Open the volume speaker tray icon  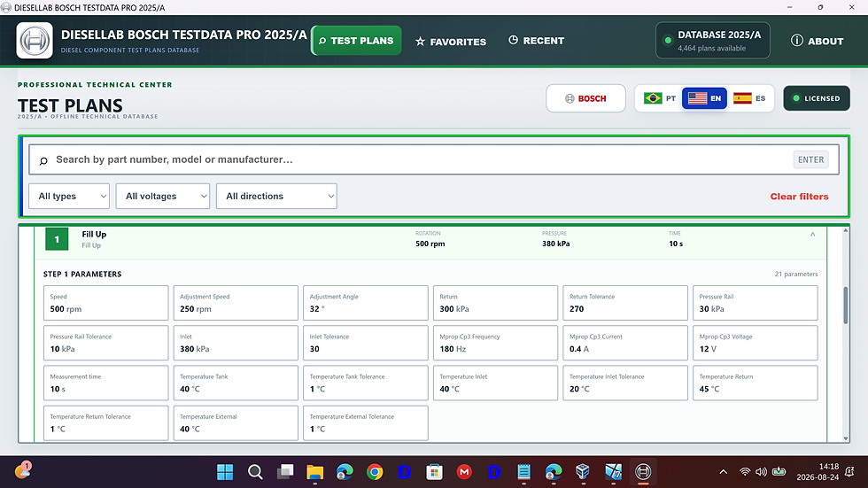(761, 472)
